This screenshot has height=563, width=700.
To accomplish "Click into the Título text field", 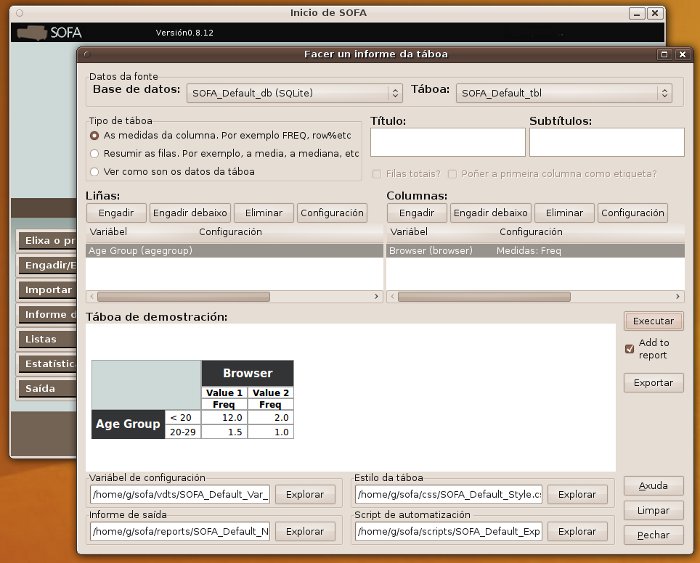I will click(x=448, y=142).
